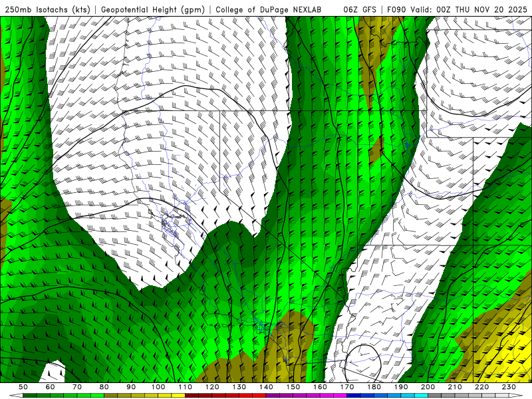The width and height of the screenshot is (532, 399).
Task: Click the 220 value on the color scale
Action: (481, 387)
